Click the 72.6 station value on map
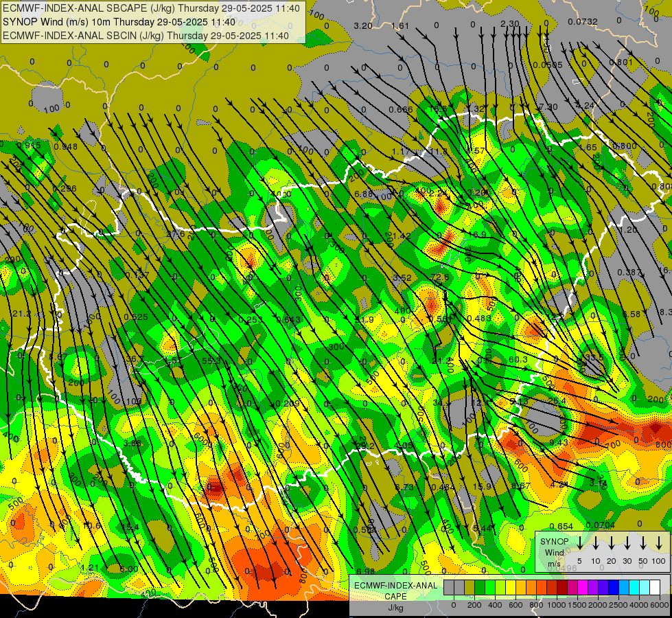Image resolution: width=672 pixels, height=618 pixels. tap(440, 277)
